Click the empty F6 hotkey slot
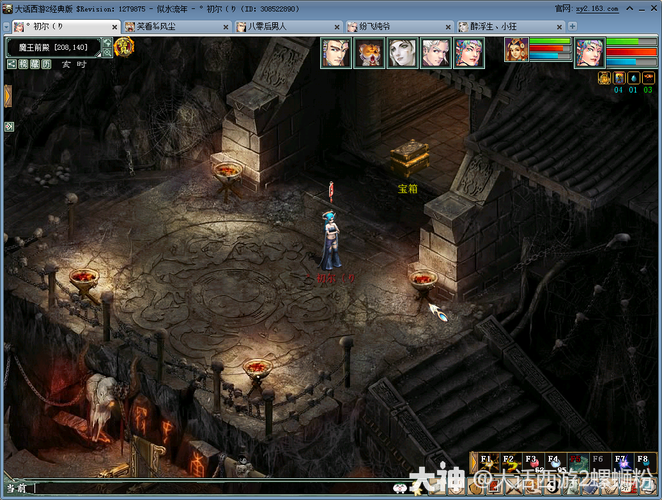The width and height of the screenshot is (662, 500). [600, 463]
